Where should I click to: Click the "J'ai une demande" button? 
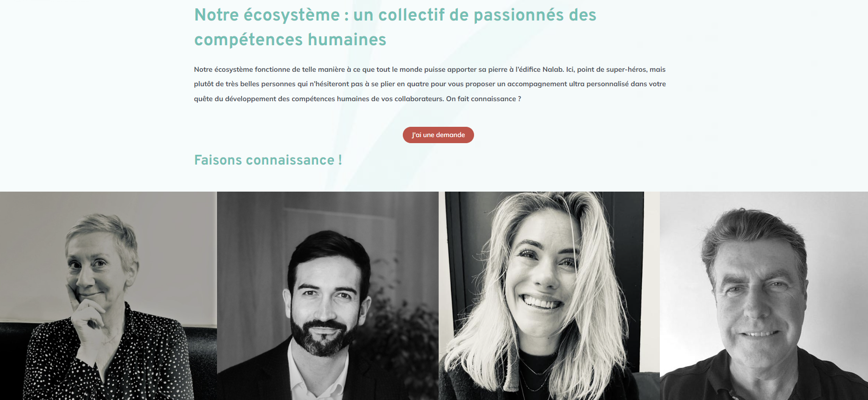coord(438,135)
